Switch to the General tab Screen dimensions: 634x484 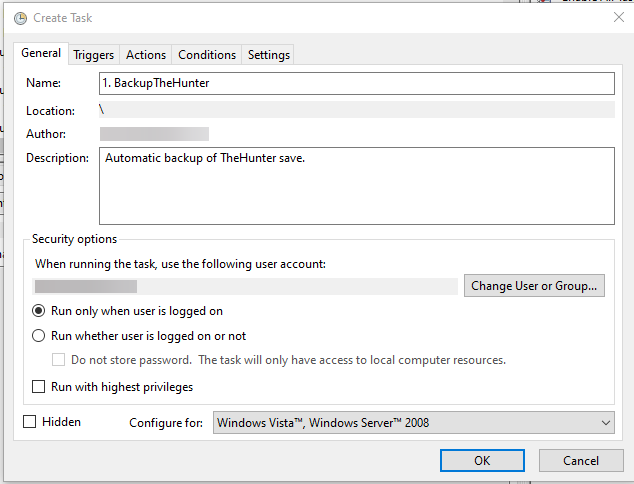pos(42,54)
